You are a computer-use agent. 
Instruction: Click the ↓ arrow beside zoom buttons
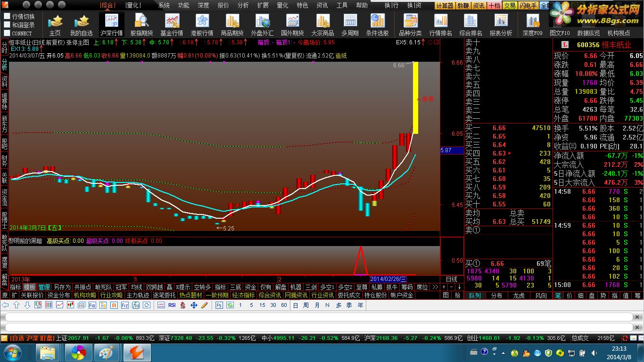point(459,287)
